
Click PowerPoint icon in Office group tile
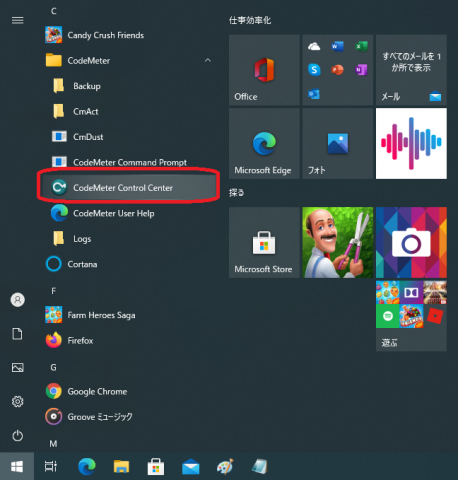click(x=337, y=70)
